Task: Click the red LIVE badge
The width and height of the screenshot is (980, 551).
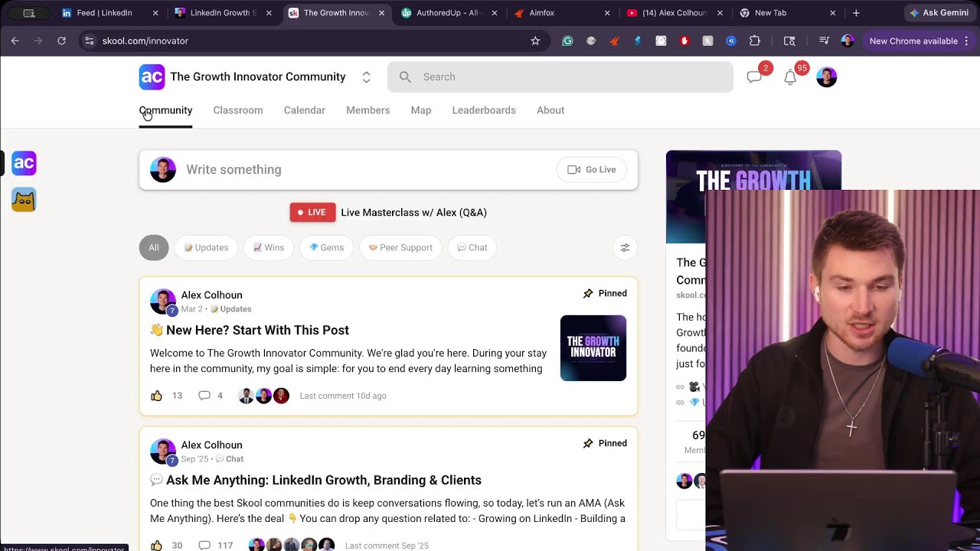Action: pyautogui.click(x=312, y=213)
